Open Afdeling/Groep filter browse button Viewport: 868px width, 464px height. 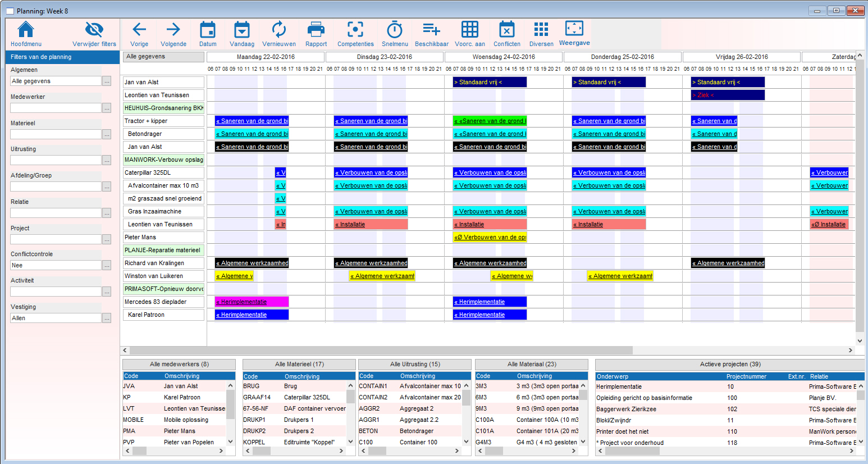coord(107,186)
